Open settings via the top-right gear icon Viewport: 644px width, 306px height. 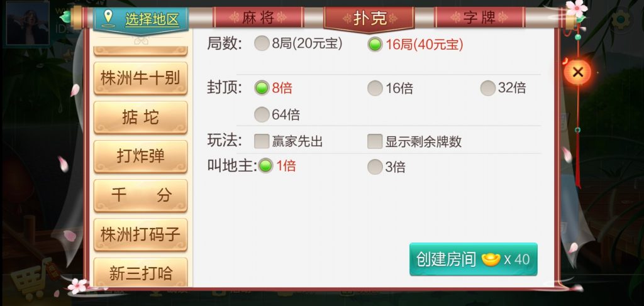(620, 19)
